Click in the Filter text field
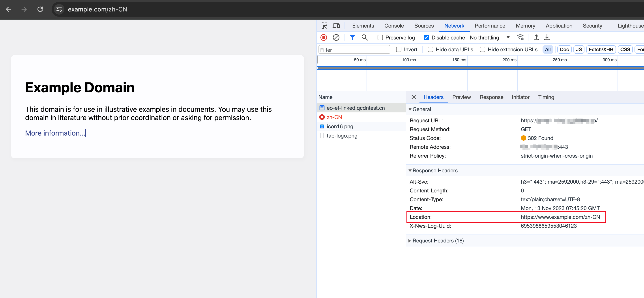The image size is (644, 298). tap(354, 50)
